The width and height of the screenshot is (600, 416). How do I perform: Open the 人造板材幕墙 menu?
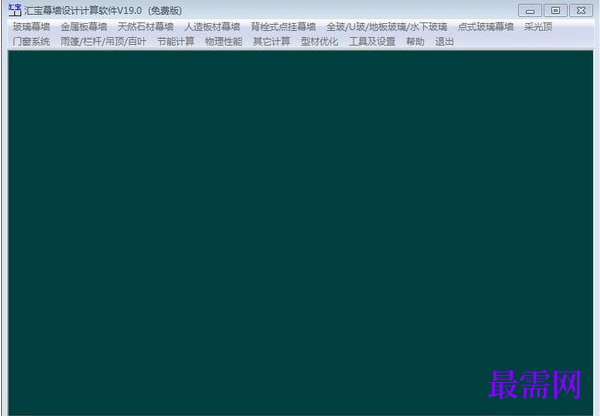point(212,27)
